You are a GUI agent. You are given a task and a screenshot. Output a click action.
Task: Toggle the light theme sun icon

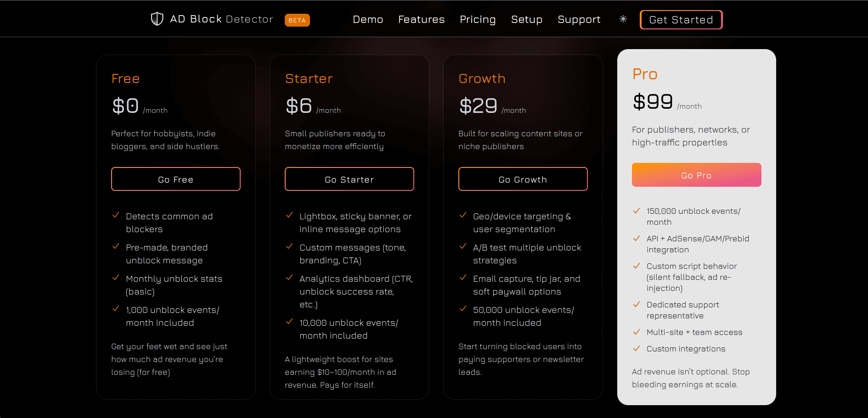click(x=623, y=19)
